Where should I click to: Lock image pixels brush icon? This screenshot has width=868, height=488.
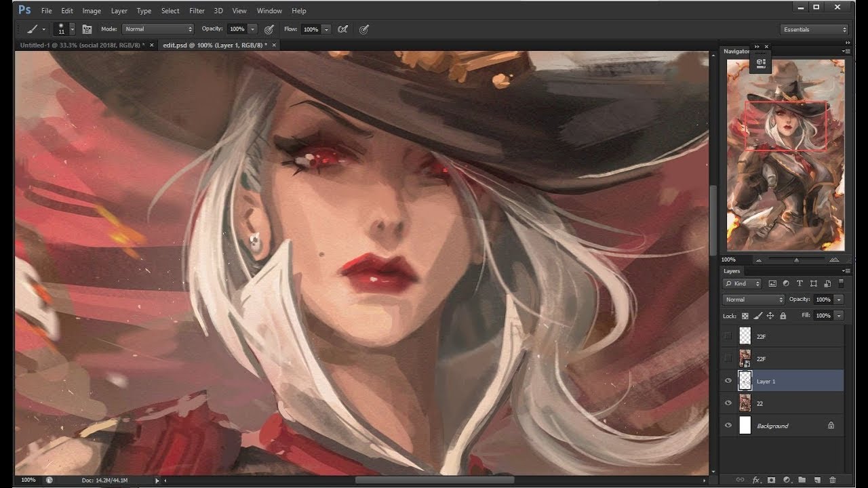click(758, 316)
